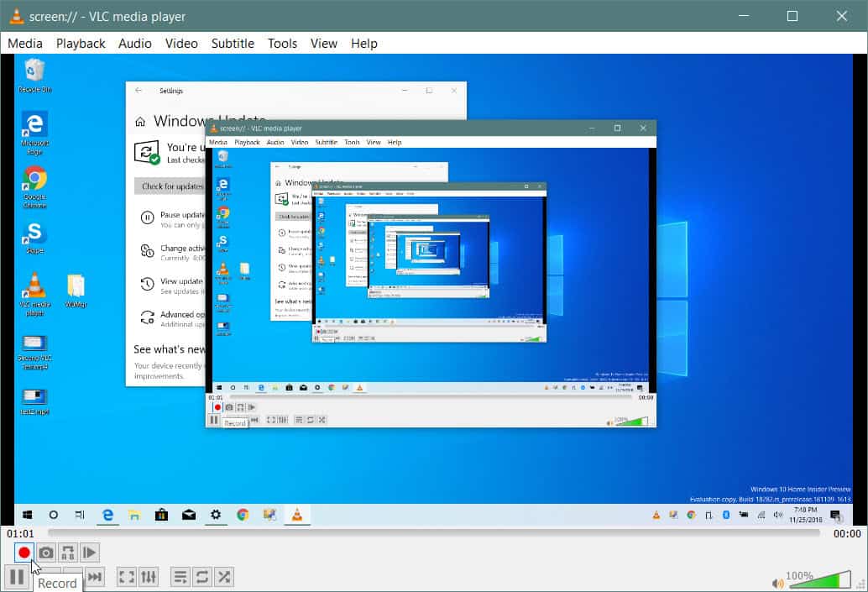Click View update history in Settings
Screen dimensions: 868x592
171,286
